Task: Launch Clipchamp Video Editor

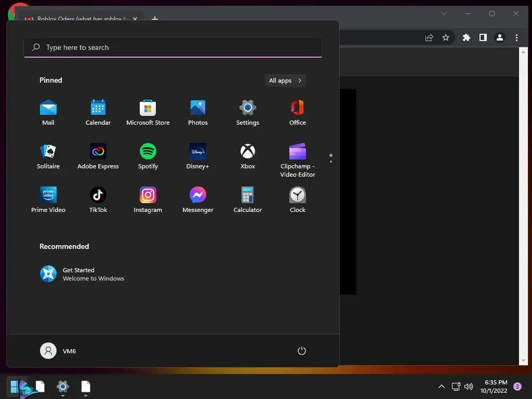Action: pos(298,161)
